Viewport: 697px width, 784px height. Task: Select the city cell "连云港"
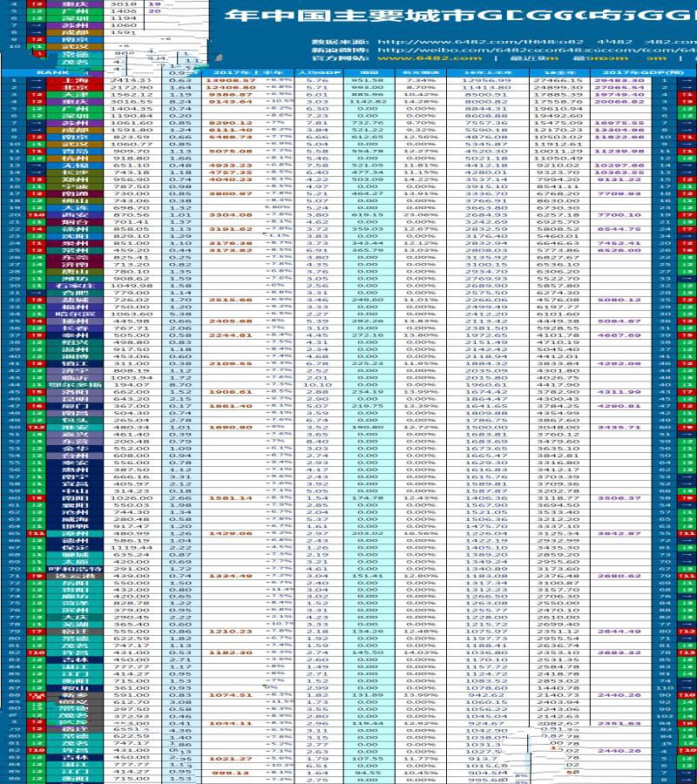pyautogui.click(x=75, y=576)
